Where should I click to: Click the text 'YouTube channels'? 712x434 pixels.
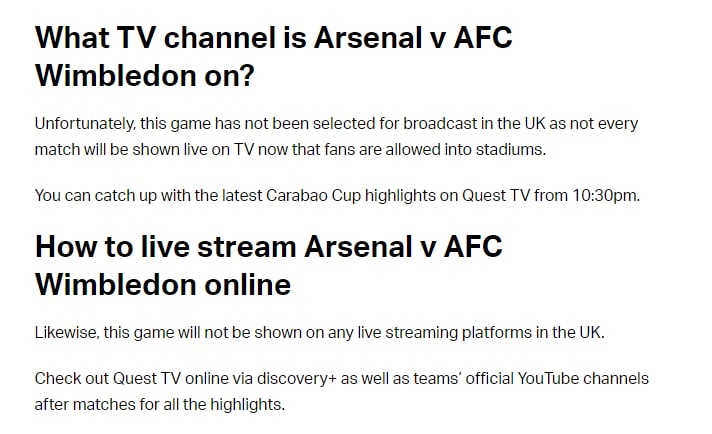pyautogui.click(x=583, y=379)
